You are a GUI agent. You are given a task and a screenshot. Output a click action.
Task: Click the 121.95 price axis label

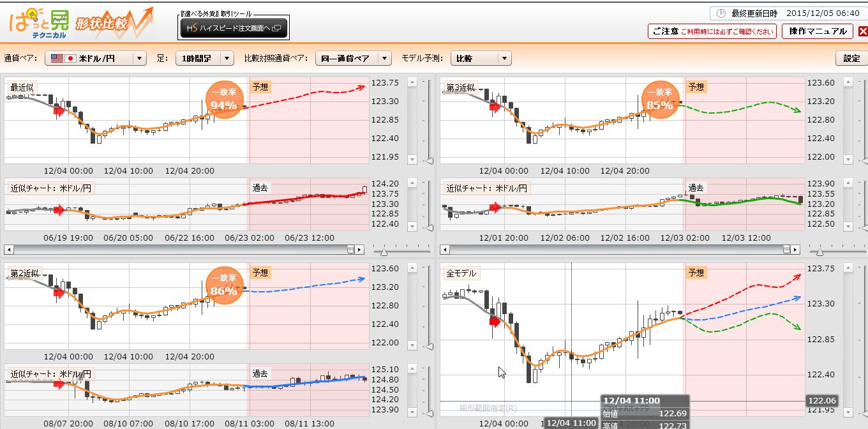[385, 157]
